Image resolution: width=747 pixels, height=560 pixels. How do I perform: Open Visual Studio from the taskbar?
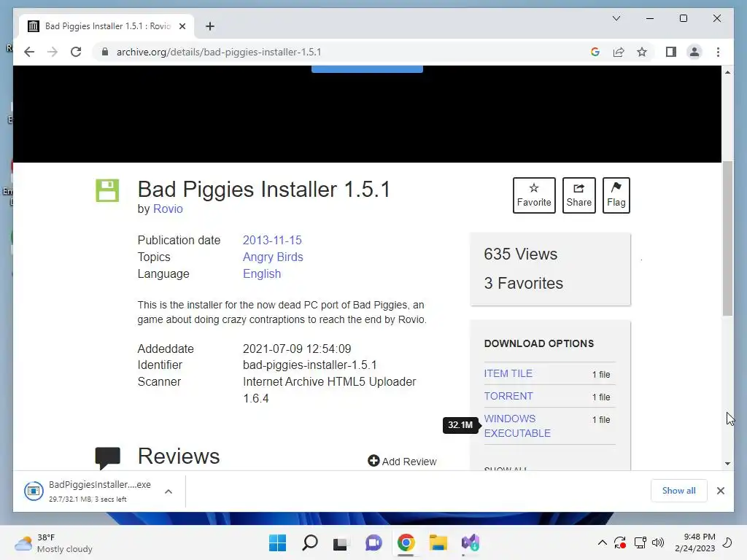[x=471, y=542]
